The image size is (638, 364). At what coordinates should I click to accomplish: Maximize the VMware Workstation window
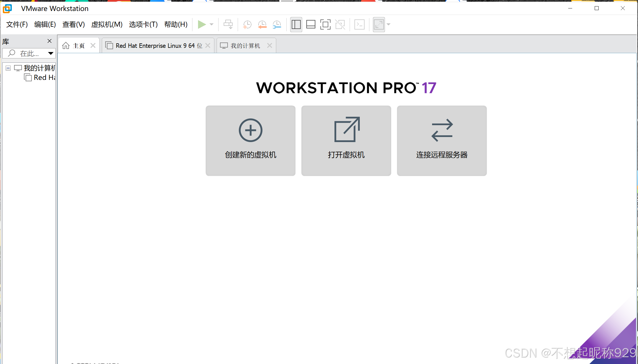[596, 8]
